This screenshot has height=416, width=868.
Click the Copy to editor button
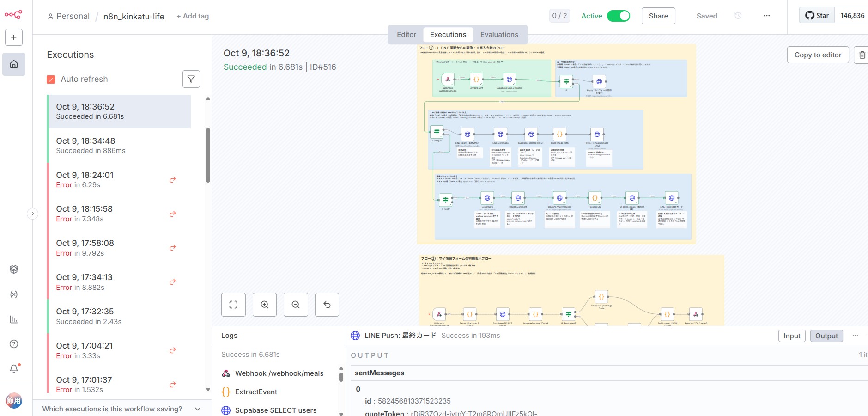tap(818, 55)
